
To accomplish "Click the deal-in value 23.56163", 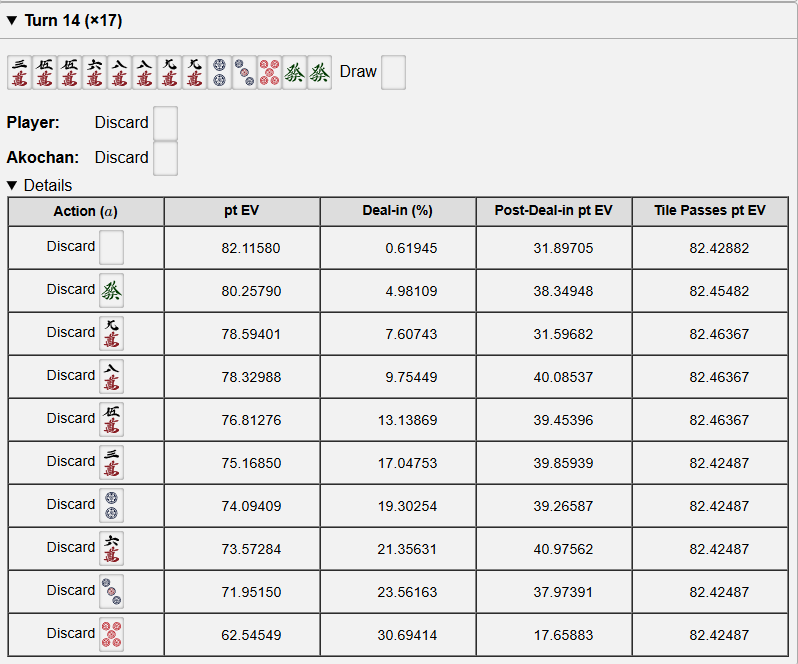I will [x=407, y=592].
